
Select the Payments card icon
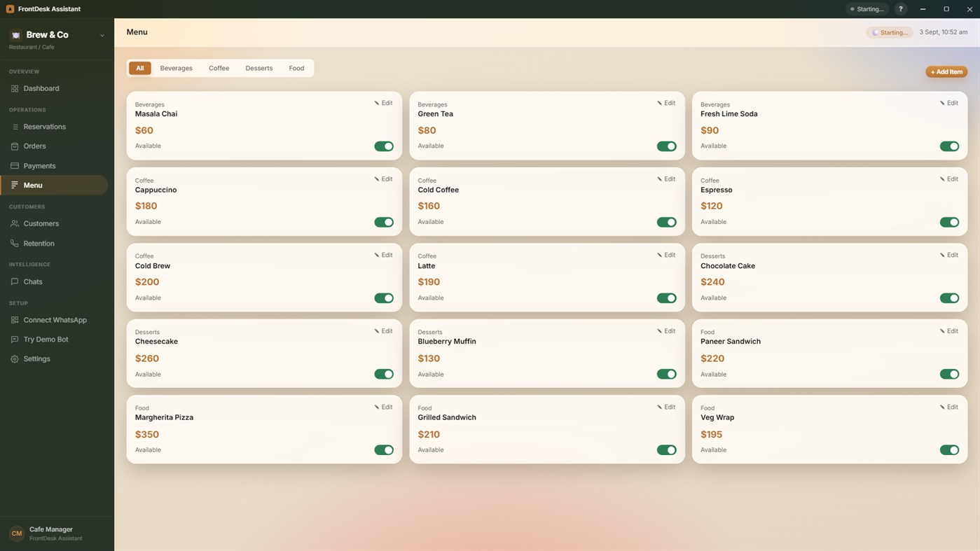pos(15,166)
